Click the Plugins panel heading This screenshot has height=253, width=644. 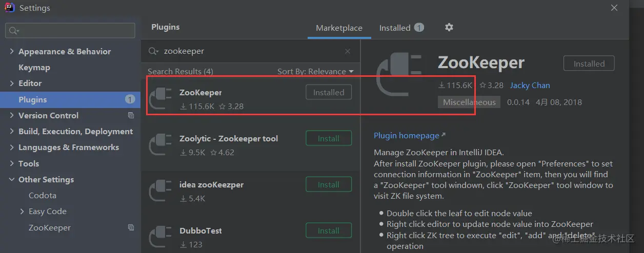pos(166,27)
